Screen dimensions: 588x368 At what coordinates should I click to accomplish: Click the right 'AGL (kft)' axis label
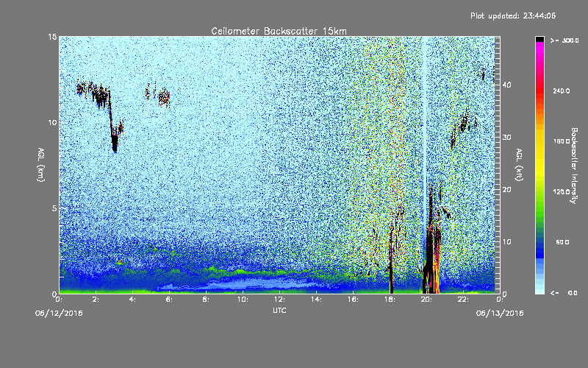pos(519,164)
